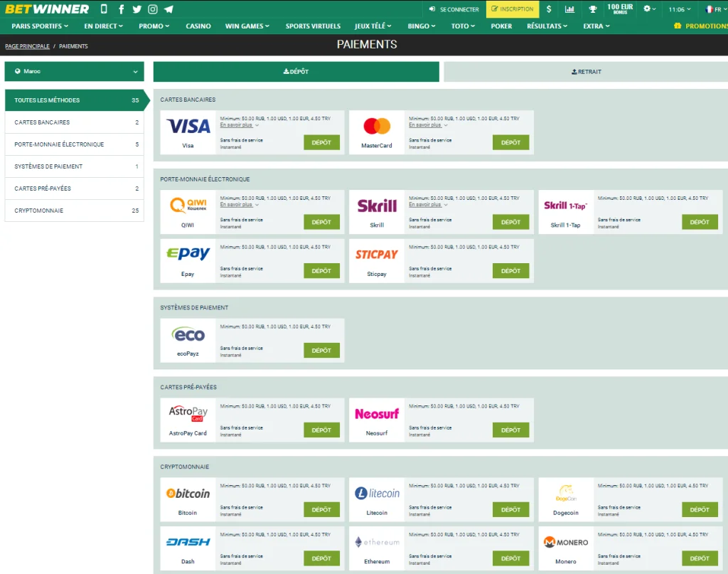This screenshot has height=574, width=728.
Task: Click Dépôt button for Neosurf
Action: [510, 430]
